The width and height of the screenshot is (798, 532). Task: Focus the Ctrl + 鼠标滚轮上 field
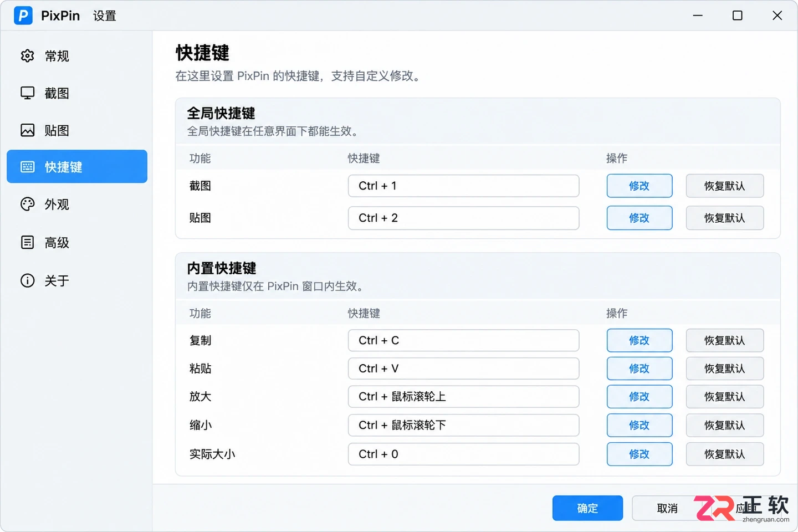[x=464, y=397]
